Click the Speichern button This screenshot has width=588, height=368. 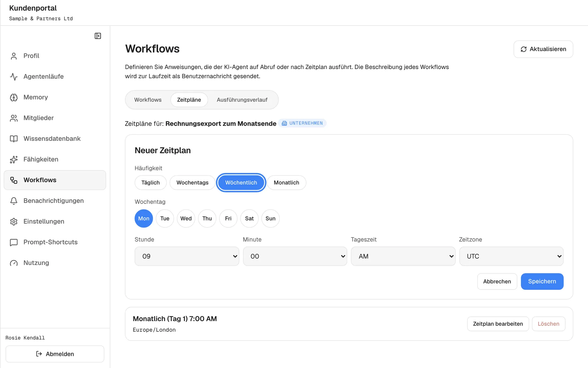(x=542, y=281)
